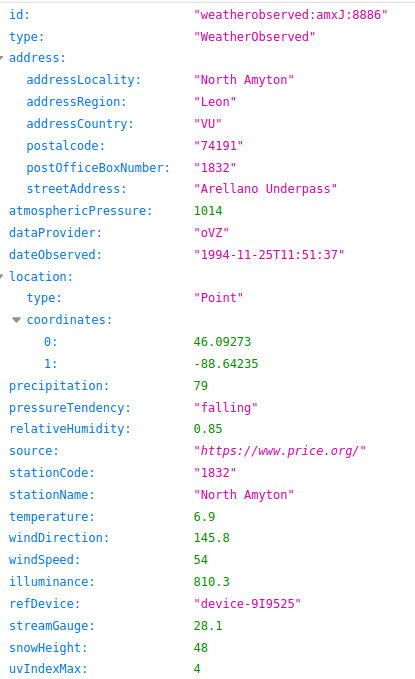This screenshot has width=415, height=679.
Task: Select the second coordinate -88.64235
Action: (x=226, y=364)
